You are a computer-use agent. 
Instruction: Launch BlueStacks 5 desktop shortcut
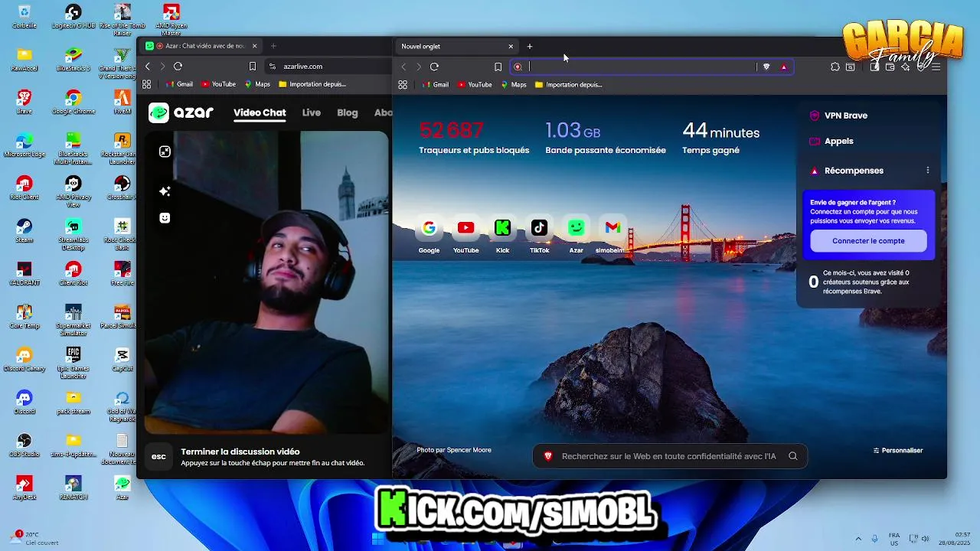(x=73, y=59)
